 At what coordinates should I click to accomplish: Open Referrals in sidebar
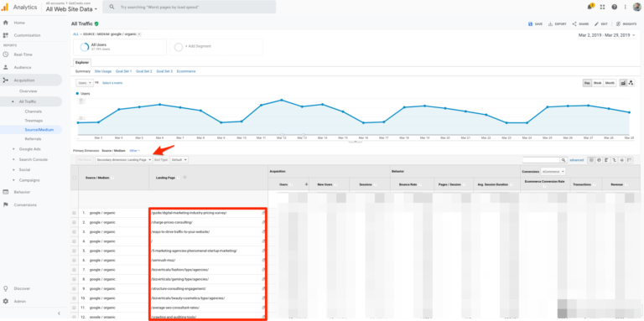[x=33, y=139]
